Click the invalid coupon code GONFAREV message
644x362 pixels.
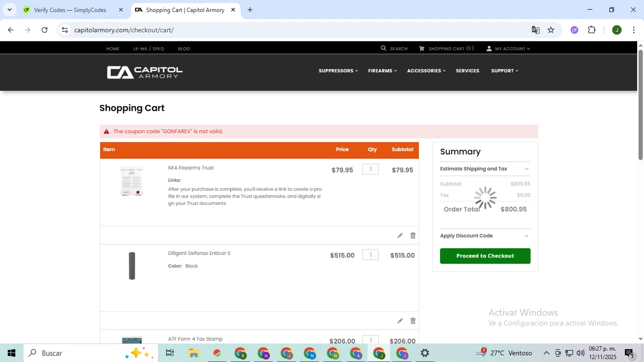click(168, 131)
